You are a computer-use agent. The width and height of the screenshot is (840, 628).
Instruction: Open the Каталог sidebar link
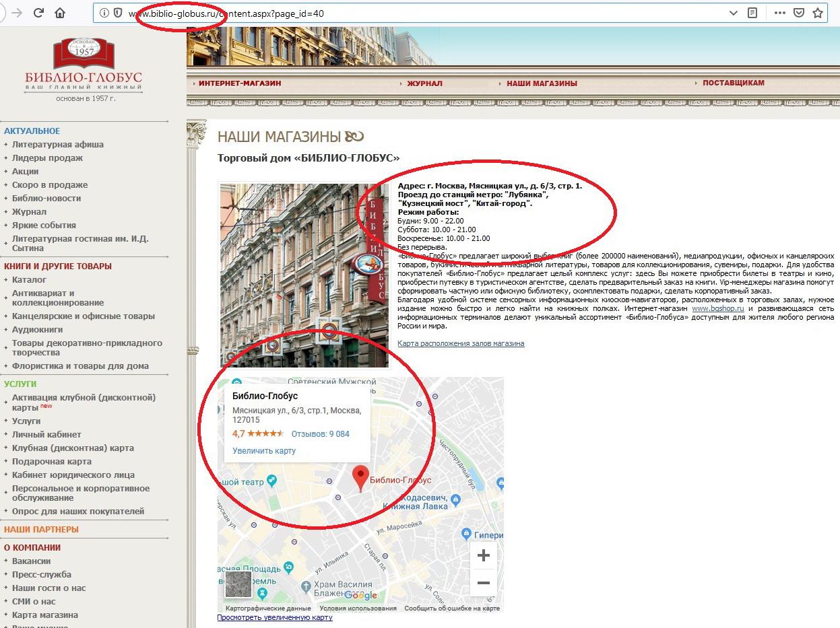[x=29, y=279]
